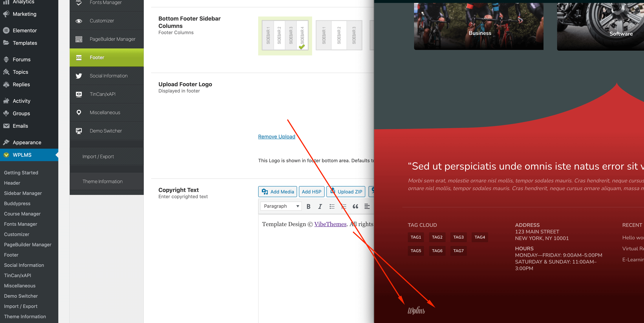Image resolution: width=644 pixels, height=323 pixels.
Task: Click the Analytics bar chart icon
Action: (x=6, y=2)
